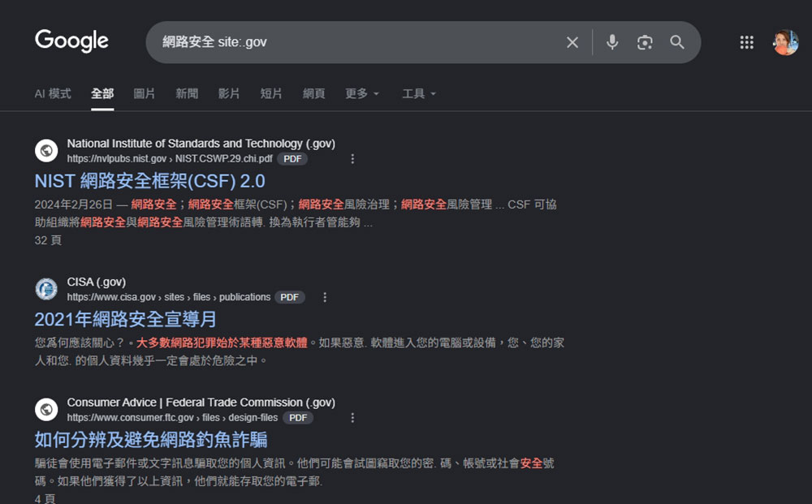
Task: Open the 如何分辨及避免網路釣魚詐騙 link
Action: click(151, 440)
